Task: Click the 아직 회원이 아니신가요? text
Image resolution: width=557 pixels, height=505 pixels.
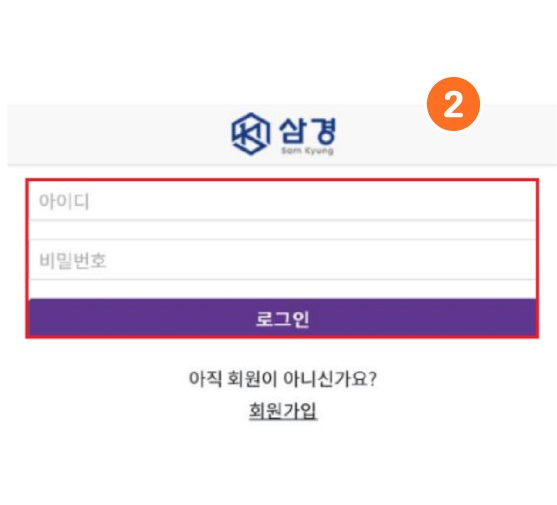Action: [283, 379]
